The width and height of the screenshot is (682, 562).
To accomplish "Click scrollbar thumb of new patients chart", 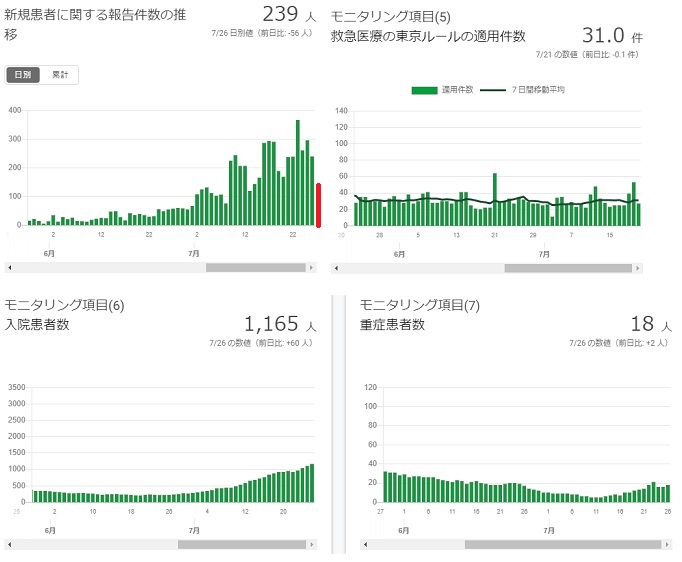I will 255,268.
